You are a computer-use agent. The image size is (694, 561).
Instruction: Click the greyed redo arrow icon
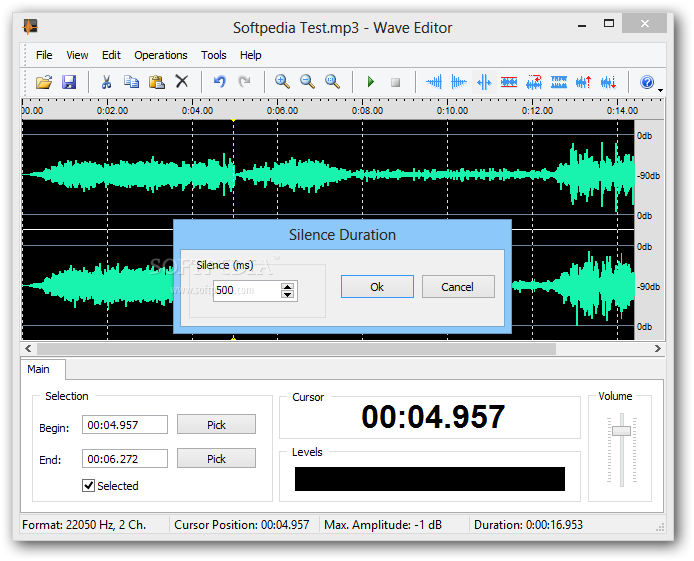click(x=244, y=82)
